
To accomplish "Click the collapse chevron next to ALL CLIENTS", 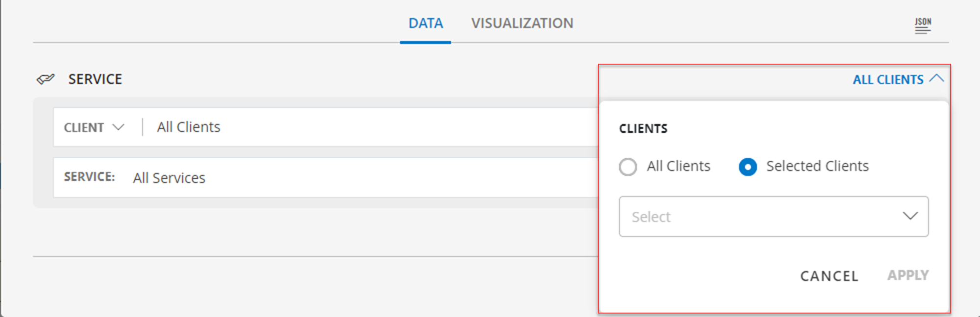I will coord(937,78).
